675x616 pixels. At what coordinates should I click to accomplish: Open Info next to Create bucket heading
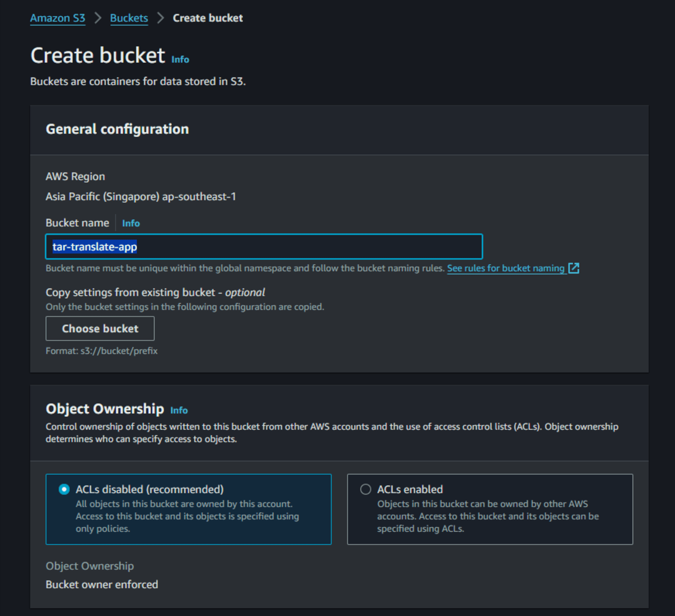(180, 59)
